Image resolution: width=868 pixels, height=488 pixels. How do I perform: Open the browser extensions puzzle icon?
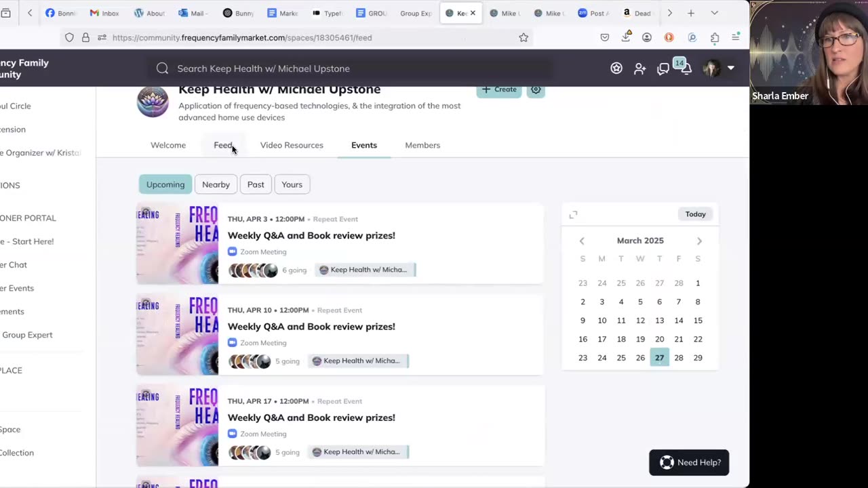[x=715, y=37]
